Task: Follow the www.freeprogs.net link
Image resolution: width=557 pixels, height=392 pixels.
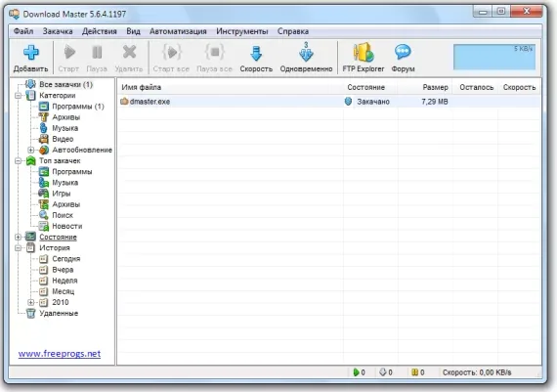Action: coord(60,354)
